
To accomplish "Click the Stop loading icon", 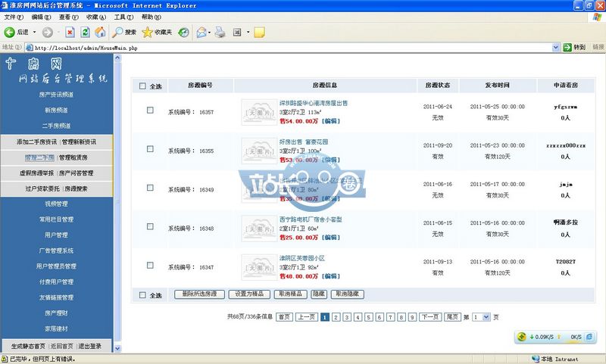I will coord(70,33).
